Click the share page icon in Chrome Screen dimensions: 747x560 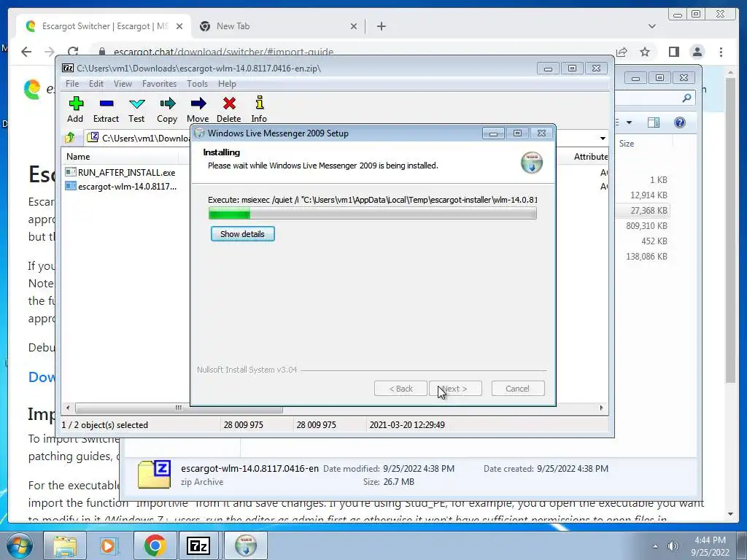tap(622, 52)
